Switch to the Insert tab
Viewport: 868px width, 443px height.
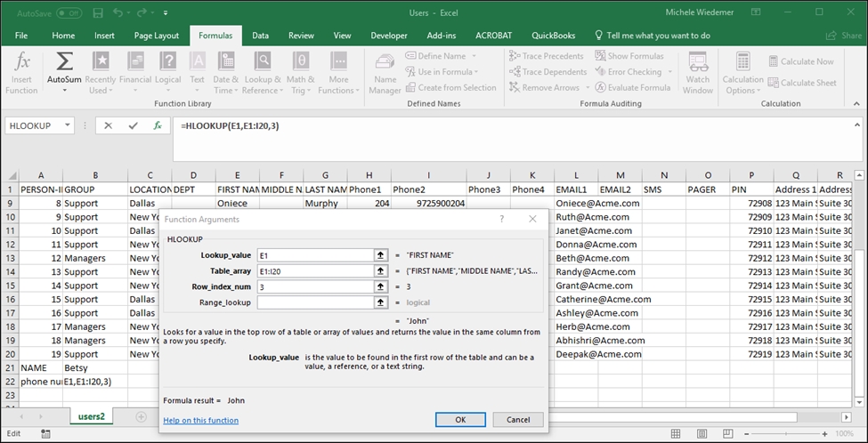click(104, 36)
